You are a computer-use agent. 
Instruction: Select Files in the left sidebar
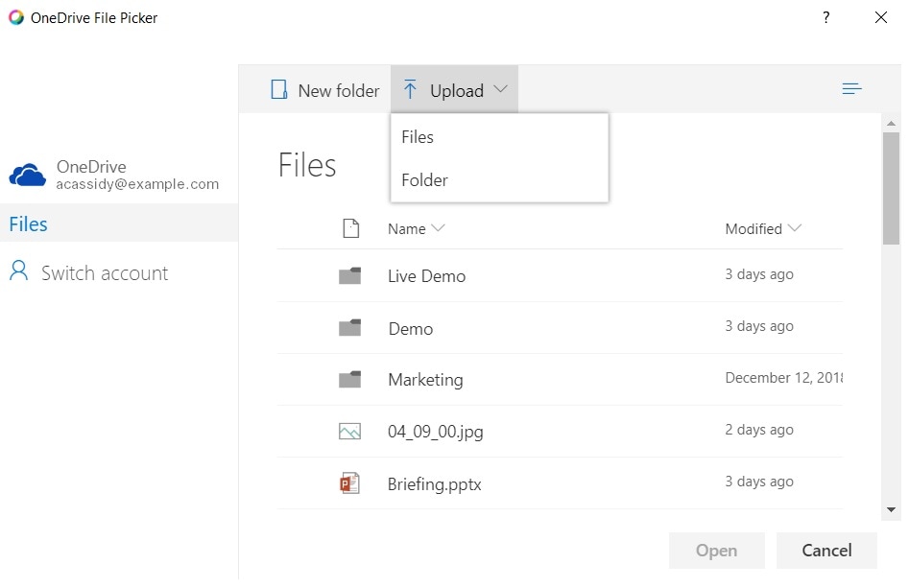[28, 223]
